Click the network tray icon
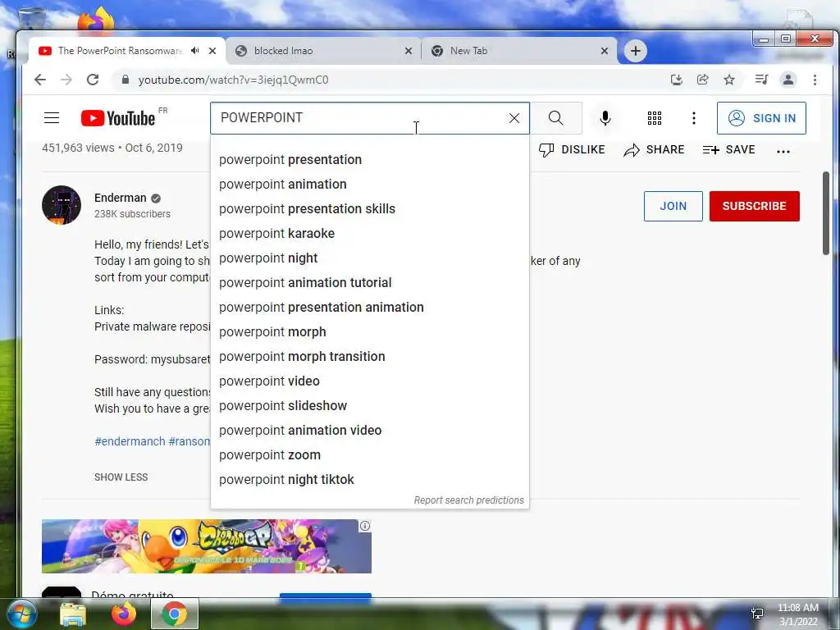This screenshot has height=630, width=840. coord(757,614)
